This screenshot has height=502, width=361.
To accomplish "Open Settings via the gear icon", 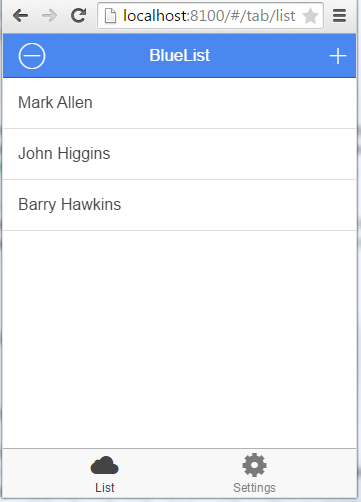I will 254,465.
